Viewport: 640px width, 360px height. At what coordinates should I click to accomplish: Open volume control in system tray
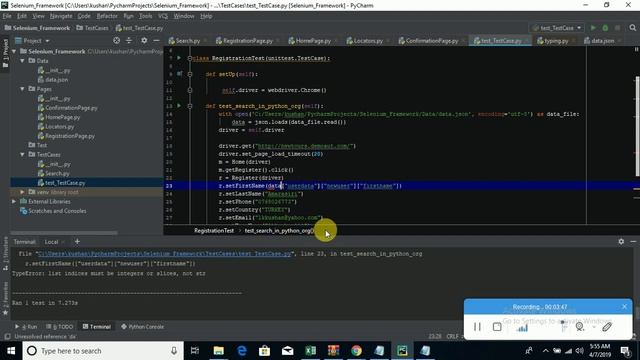(x=580, y=351)
